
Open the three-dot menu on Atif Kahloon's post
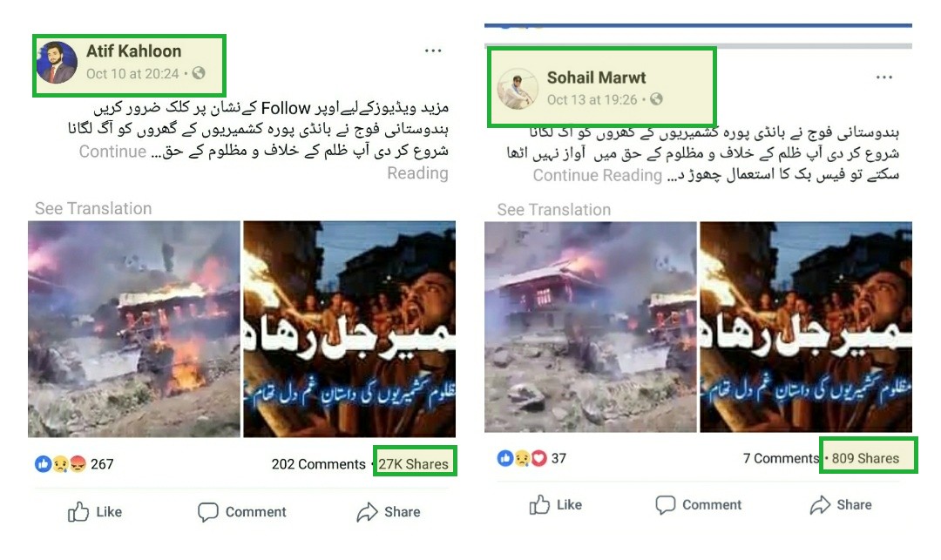pyautogui.click(x=433, y=51)
